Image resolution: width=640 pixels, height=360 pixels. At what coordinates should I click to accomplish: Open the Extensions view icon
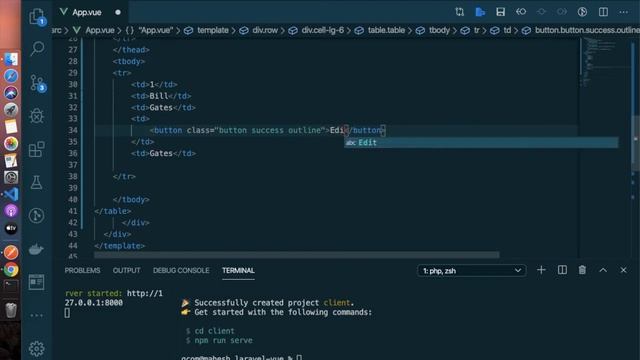[37, 149]
